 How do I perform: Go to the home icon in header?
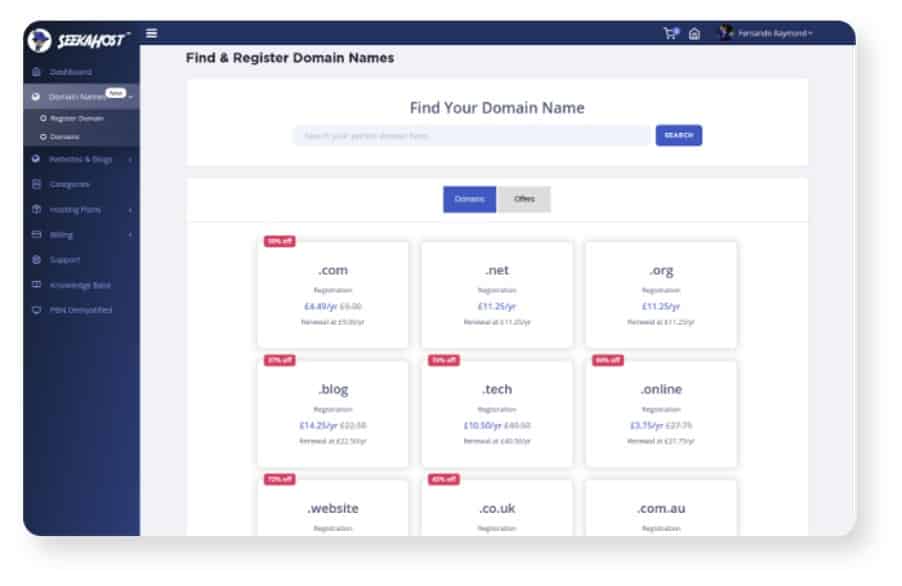[694, 33]
